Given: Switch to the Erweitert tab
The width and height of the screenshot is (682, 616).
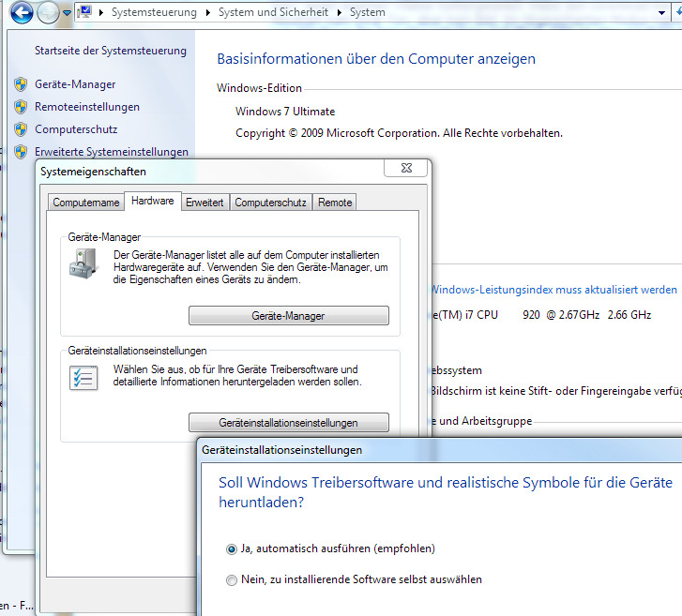Looking at the screenshot, I should click(x=205, y=203).
